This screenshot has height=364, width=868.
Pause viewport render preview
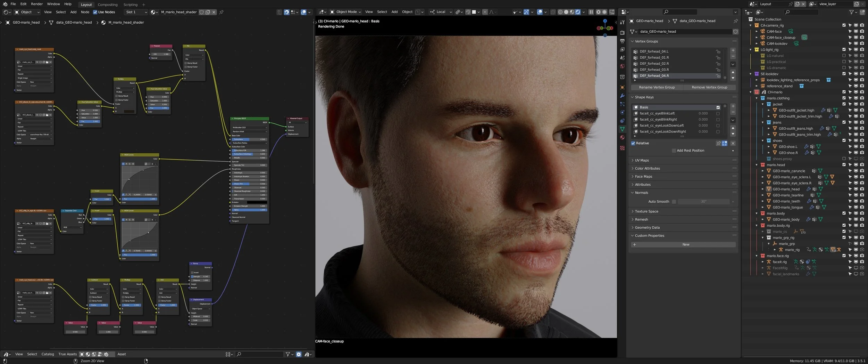pos(591,12)
